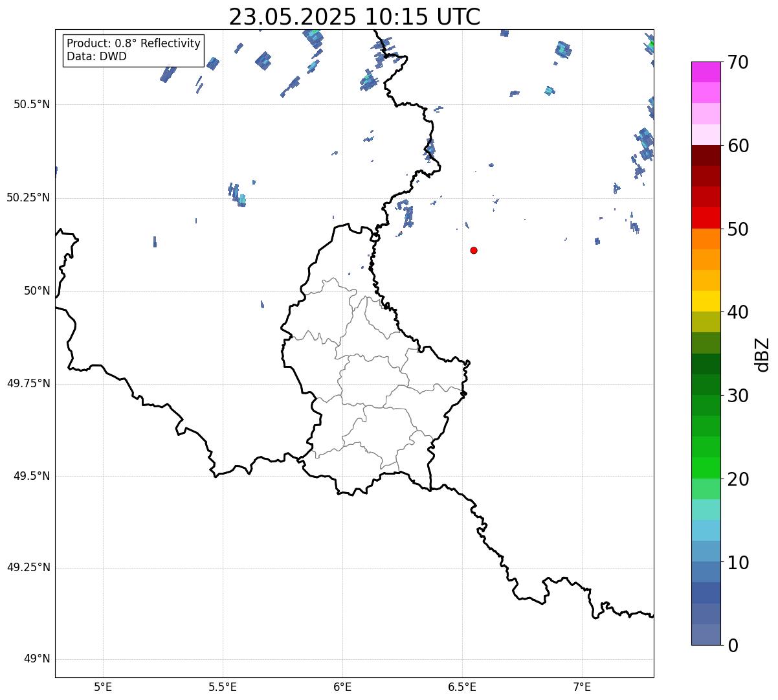
Task: Click the 5°E longitude label
Action: [103, 687]
